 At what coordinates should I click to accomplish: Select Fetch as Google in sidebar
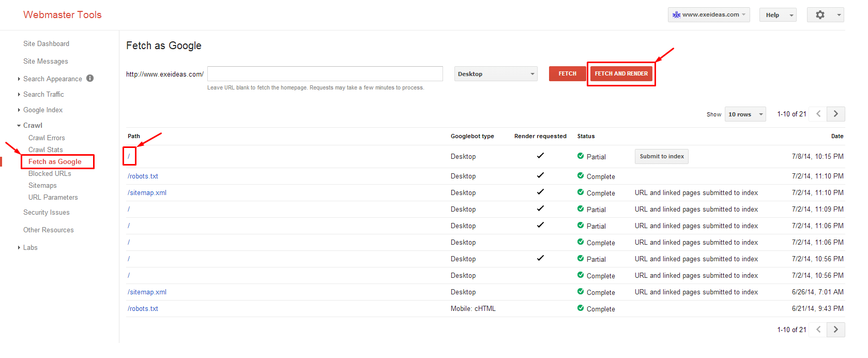tap(55, 161)
